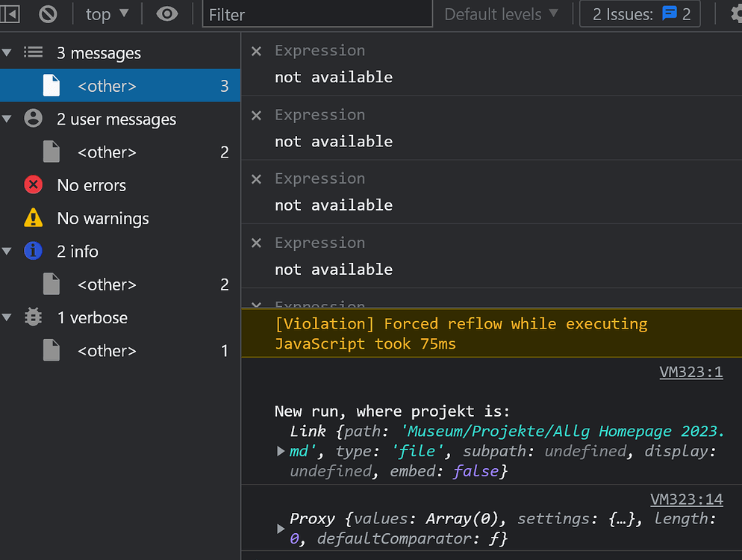742x560 pixels.
Task: Select the 1 verbose bug icon
Action: click(33, 317)
